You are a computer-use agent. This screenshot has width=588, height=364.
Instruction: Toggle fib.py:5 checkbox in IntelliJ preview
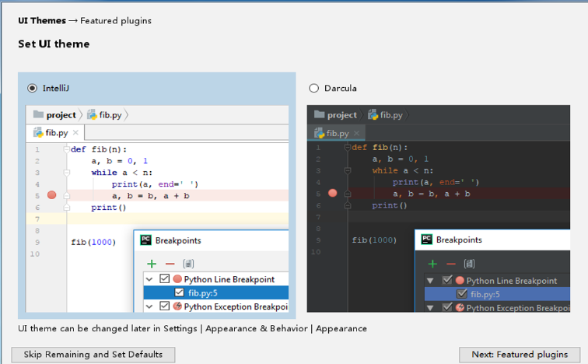[179, 292]
